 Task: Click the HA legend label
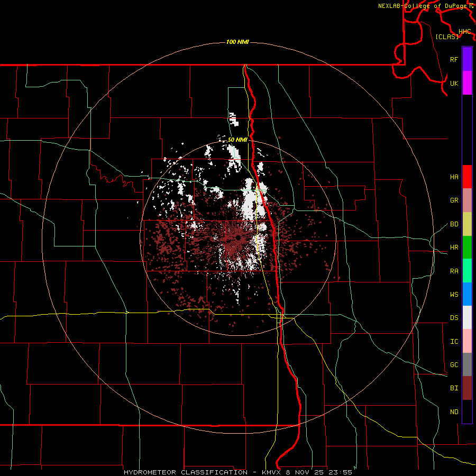click(454, 177)
